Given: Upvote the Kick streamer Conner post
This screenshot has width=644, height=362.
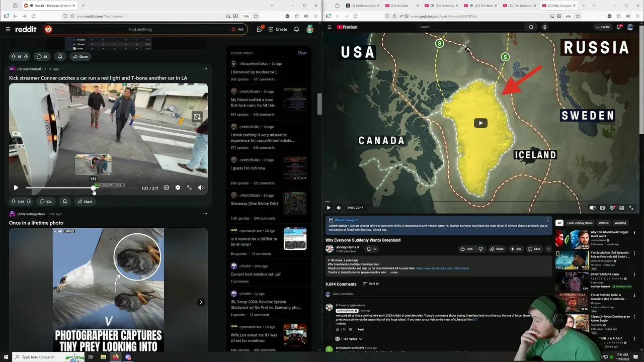Looking at the screenshot, I should [14, 202].
